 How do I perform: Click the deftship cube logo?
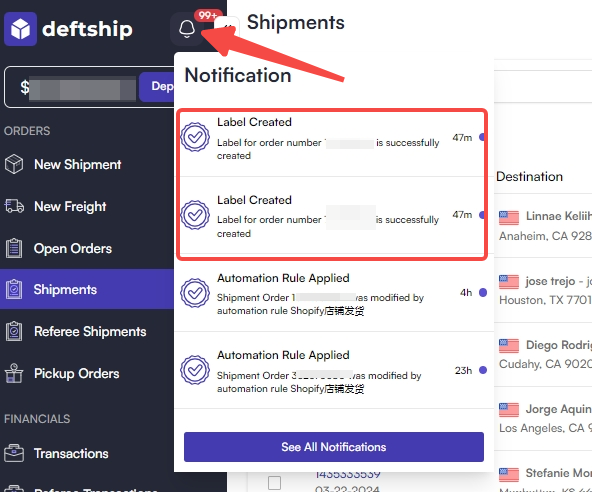click(20, 29)
